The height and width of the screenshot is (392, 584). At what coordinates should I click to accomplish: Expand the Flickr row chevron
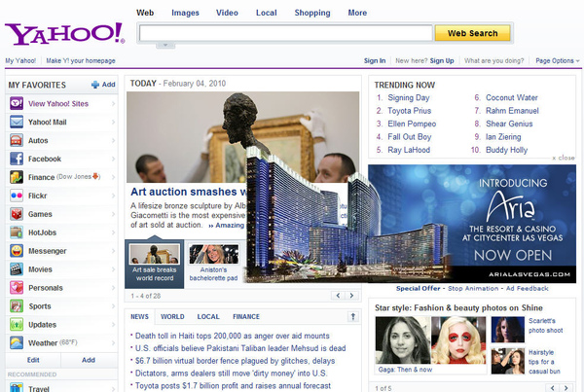[113, 196]
